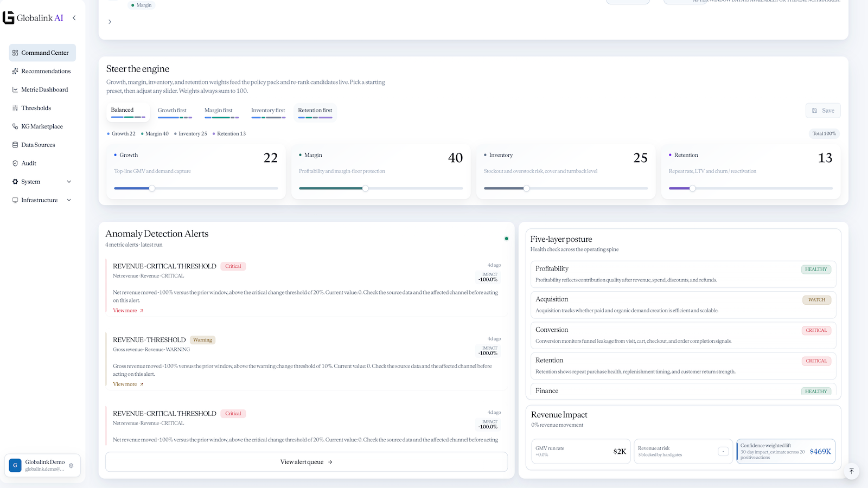Collapse the sidebar with the chevron icon
868x488 pixels.
tap(74, 18)
